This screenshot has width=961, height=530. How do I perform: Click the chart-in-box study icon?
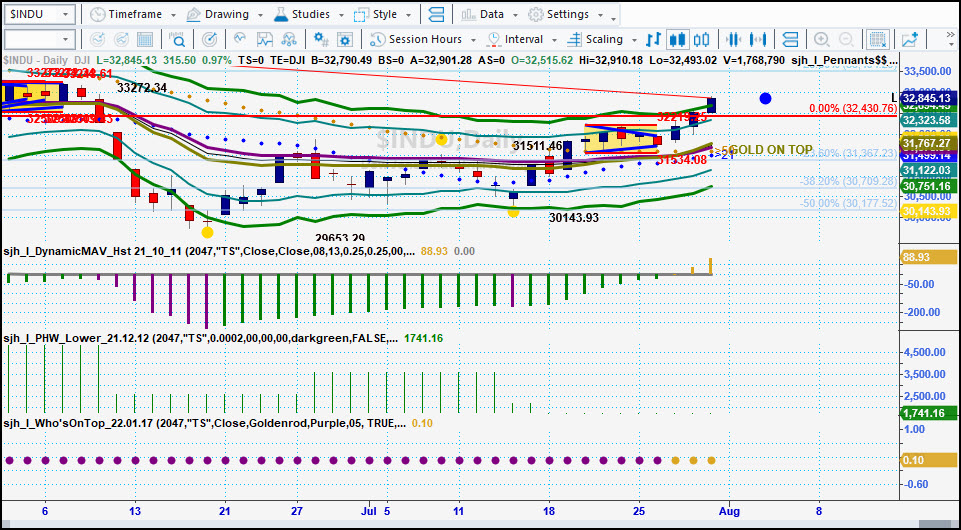(x=265, y=40)
